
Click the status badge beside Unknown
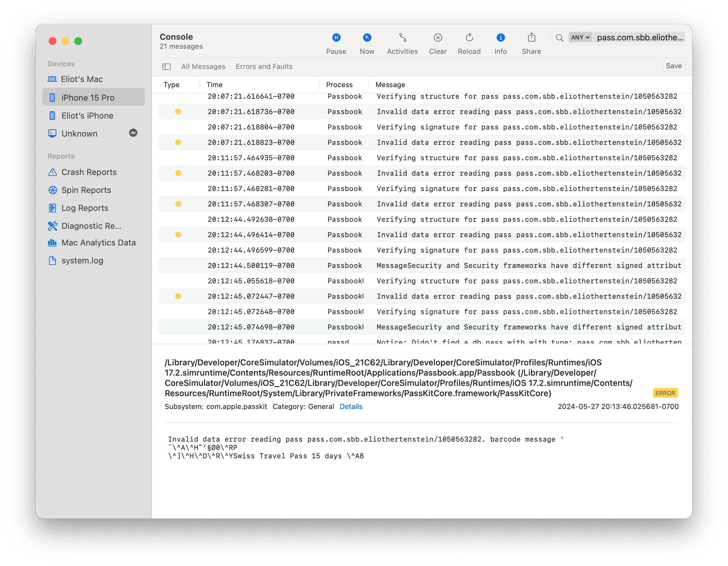tap(133, 133)
